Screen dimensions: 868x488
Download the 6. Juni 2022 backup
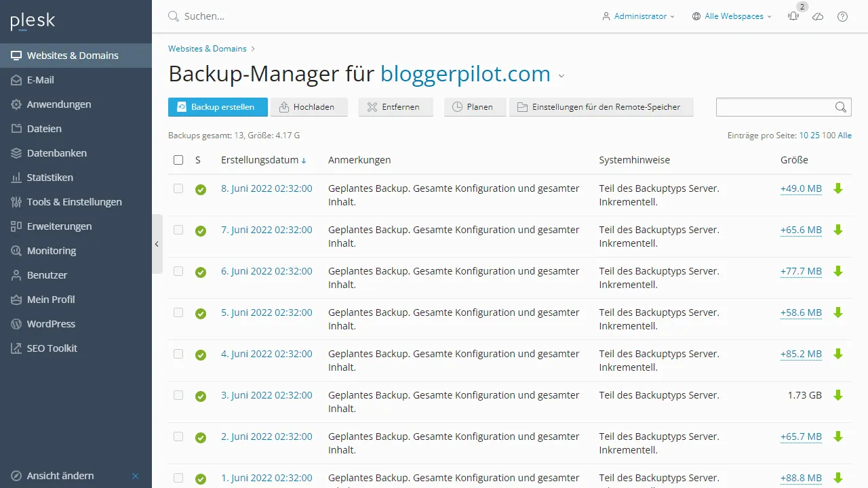click(838, 271)
